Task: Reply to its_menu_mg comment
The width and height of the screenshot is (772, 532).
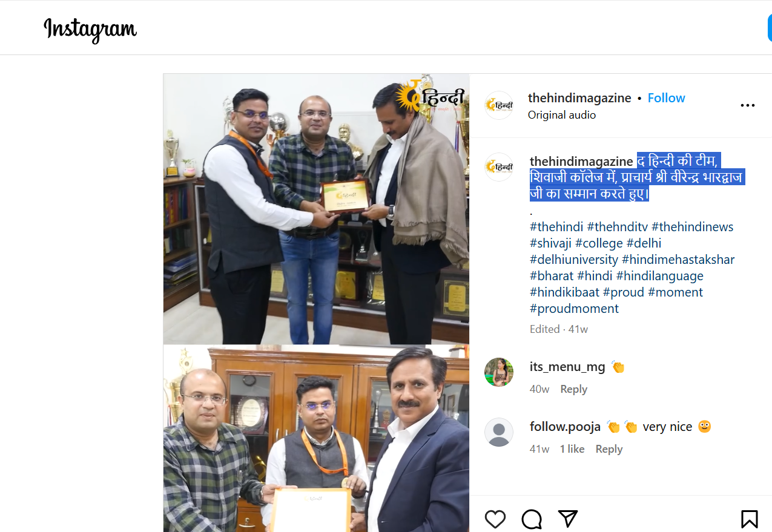Action: (x=573, y=389)
